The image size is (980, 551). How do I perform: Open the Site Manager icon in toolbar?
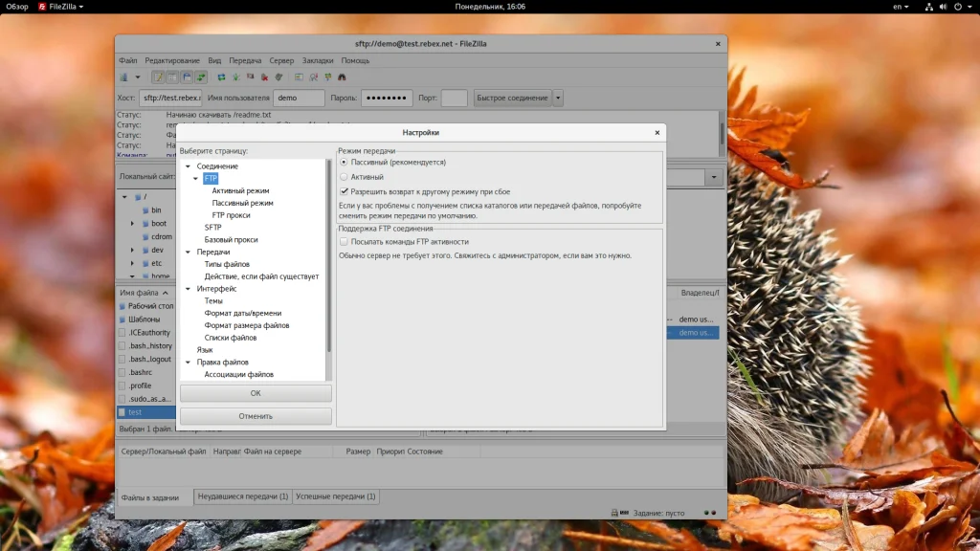tap(123, 77)
